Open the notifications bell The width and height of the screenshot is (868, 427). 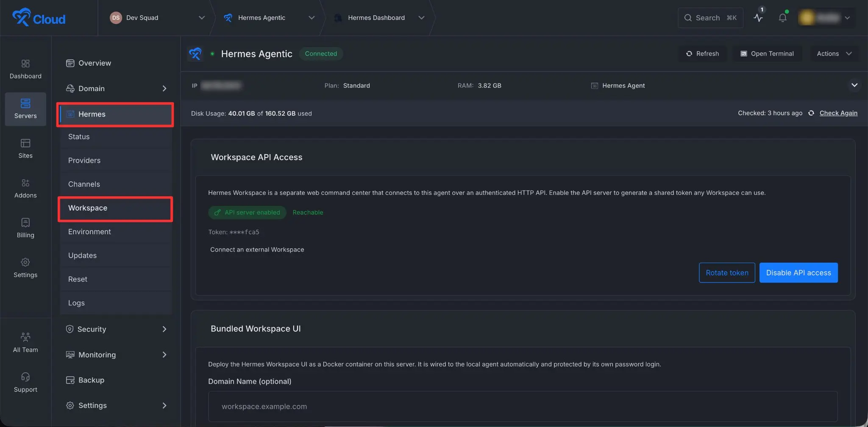(782, 18)
